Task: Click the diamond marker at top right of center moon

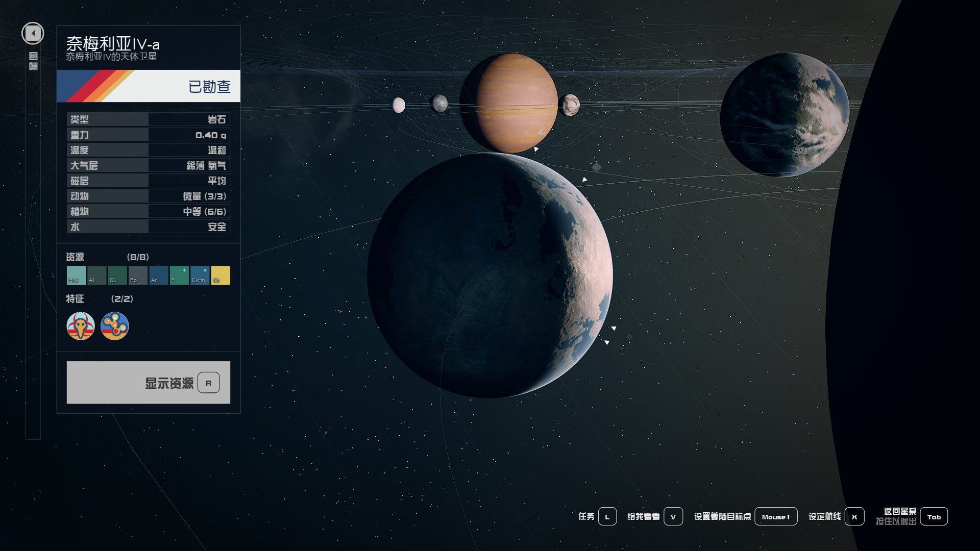Action: tap(596, 167)
